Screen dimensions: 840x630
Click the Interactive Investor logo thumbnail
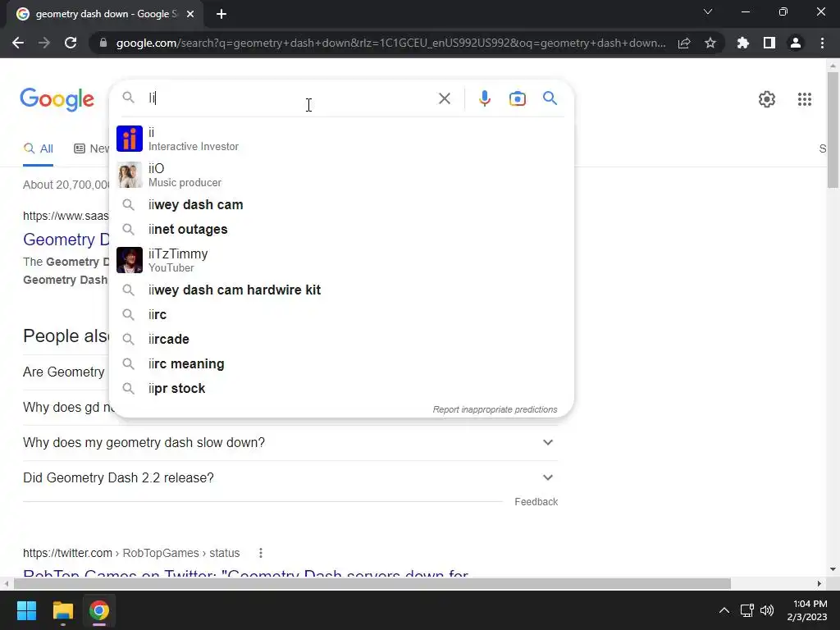[x=130, y=139]
